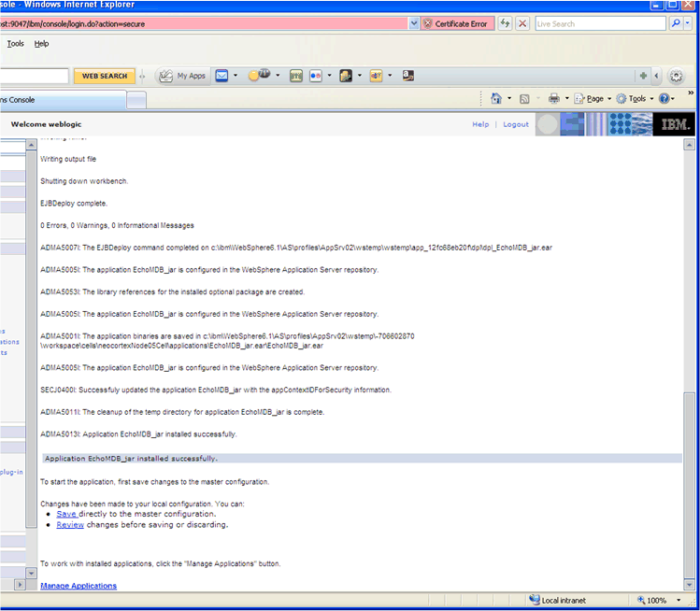Expand the weather icon dropdown arrow
Screen dimensions: 700x611
pos(278,76)
